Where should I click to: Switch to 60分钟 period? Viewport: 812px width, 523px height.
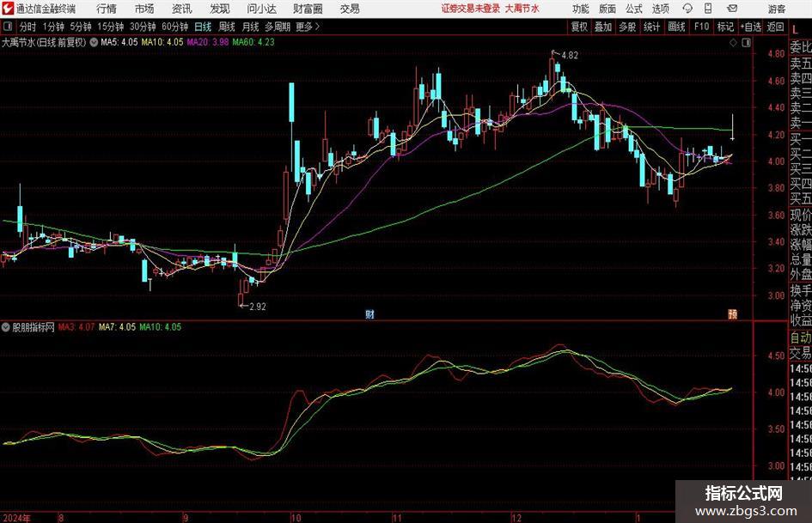point(175,27)
